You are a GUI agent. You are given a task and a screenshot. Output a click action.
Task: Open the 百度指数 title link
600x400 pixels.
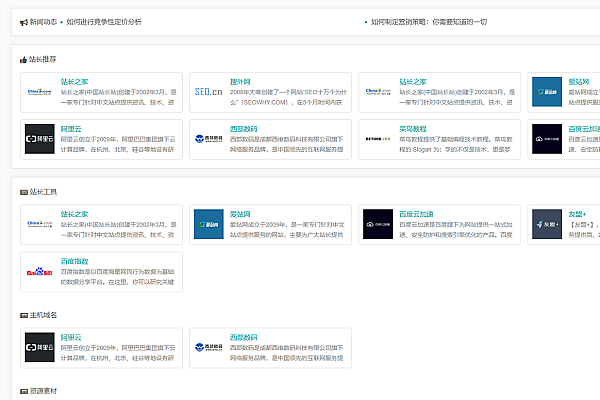coord(75,261)
